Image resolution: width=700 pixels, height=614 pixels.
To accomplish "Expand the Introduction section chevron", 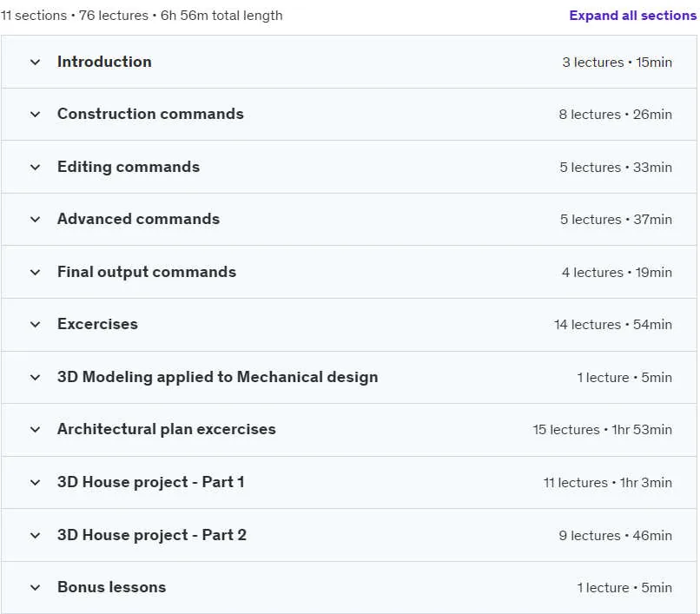I will pos(36,62).
